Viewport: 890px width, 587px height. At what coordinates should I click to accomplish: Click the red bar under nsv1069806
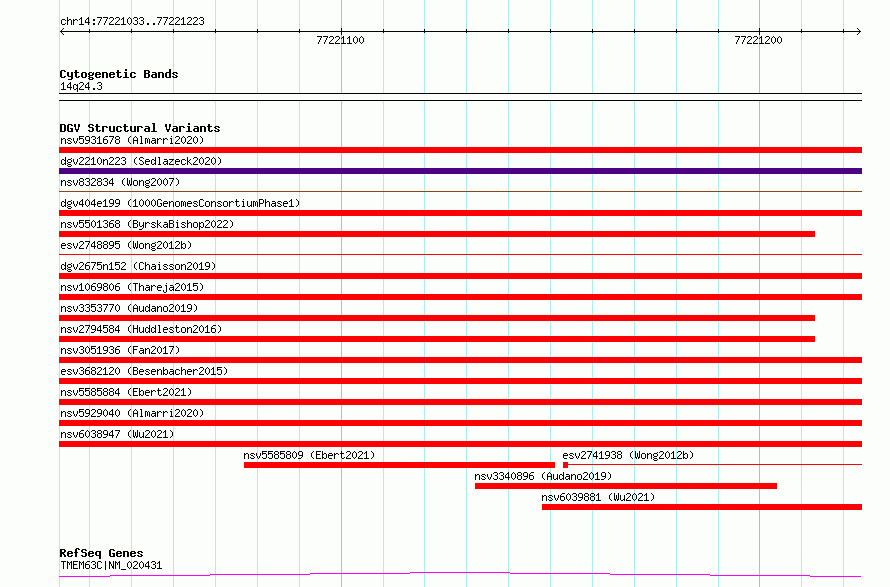click(460, 297)
